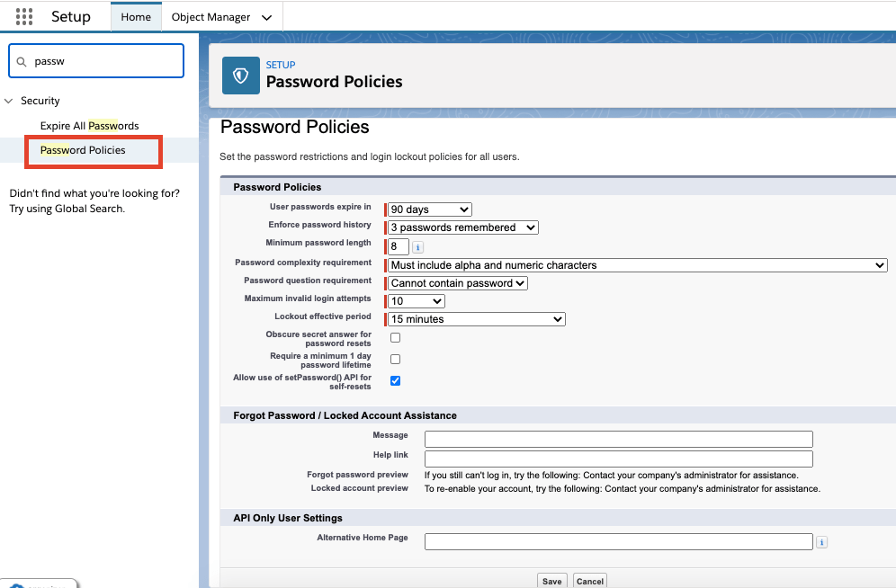Click the Help link input field
896x588 pixels.
click(618, 459)
